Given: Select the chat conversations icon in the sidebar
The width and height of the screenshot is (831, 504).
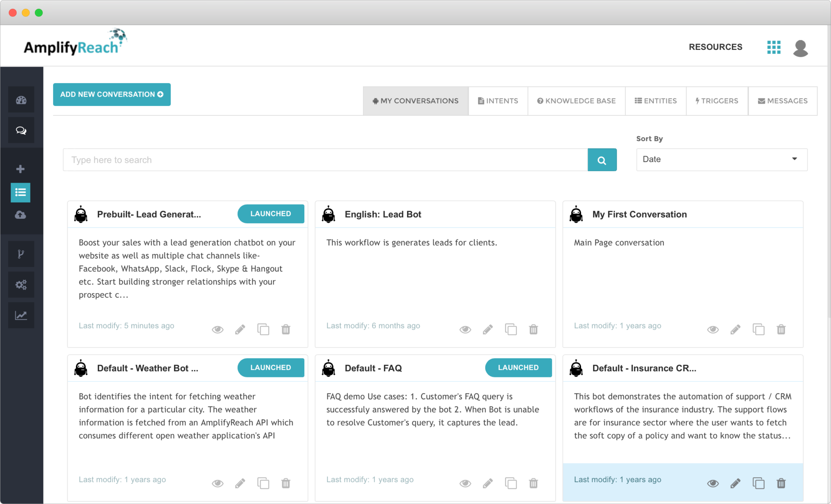Looking at the screenshot, I should 21,130.
